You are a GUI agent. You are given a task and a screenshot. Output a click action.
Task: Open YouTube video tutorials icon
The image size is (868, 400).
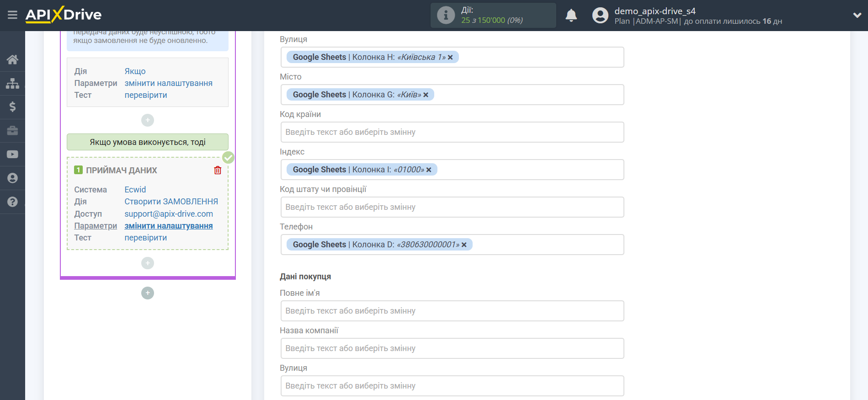(x=12, y=155)
